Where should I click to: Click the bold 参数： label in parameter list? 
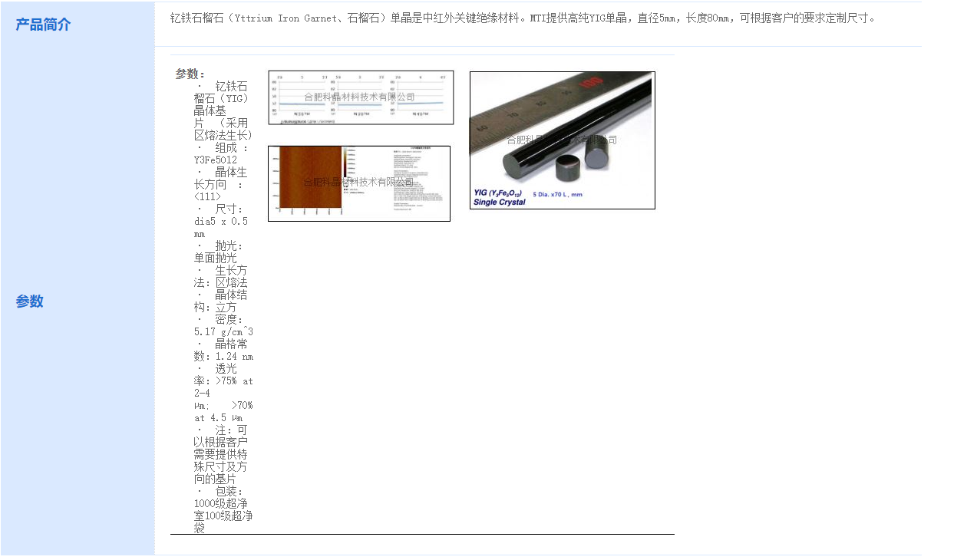pyautogui.click(x=190, y=74)
